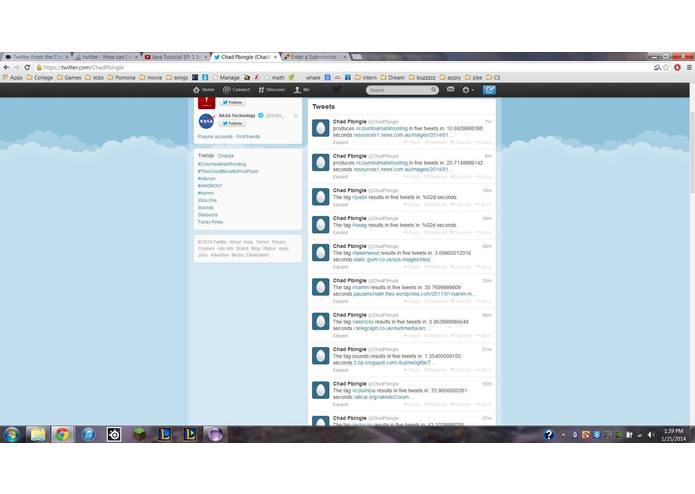Open iTunes from the taskbar

click(x=88, y=435)
